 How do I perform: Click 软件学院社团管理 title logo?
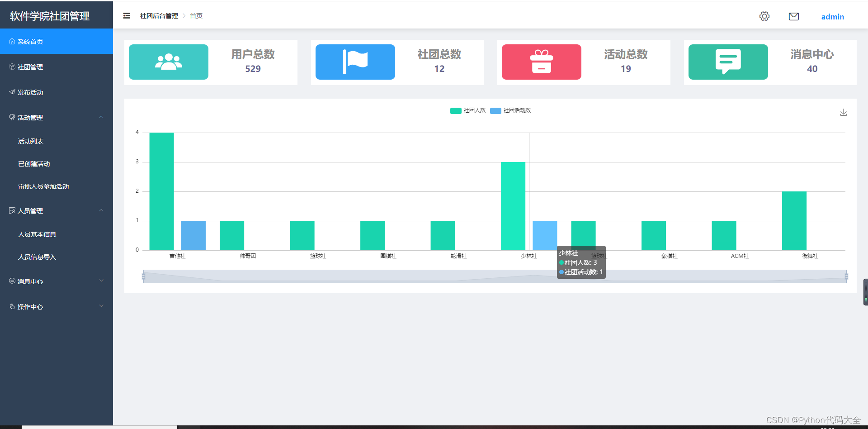50,16
